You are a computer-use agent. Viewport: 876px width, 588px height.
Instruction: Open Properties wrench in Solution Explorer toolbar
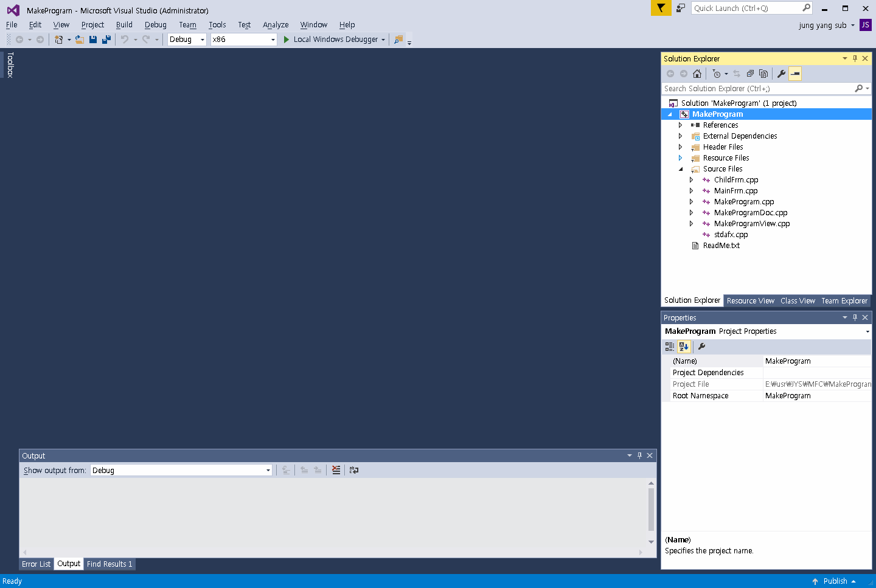tap(782, 74)
